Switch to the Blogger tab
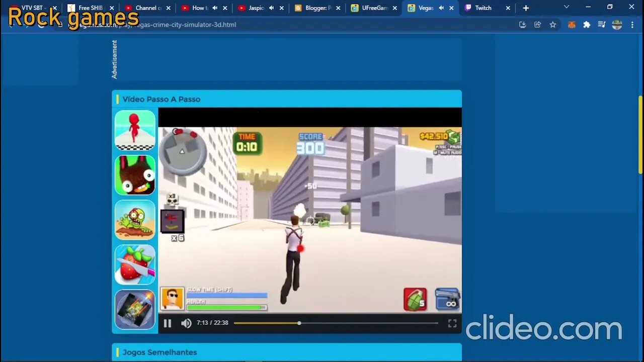The image size is (644, 362). (x=317, y=8)
